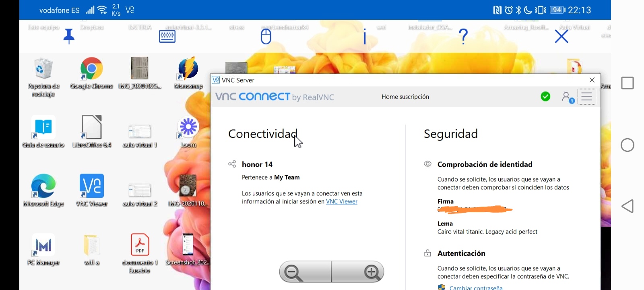Tap Android home circle button
Screen dimensions: 644x290
click(x=627, y=145)
